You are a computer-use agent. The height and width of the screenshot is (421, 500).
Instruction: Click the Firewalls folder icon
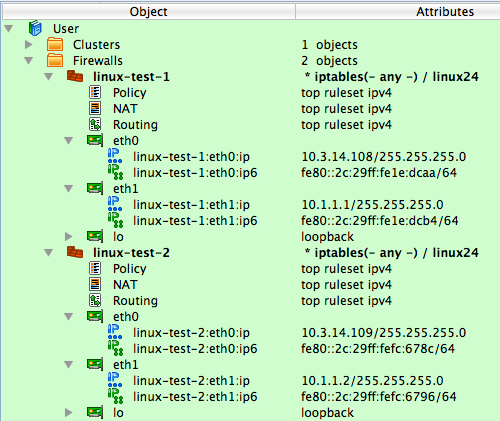pos(55,60)
